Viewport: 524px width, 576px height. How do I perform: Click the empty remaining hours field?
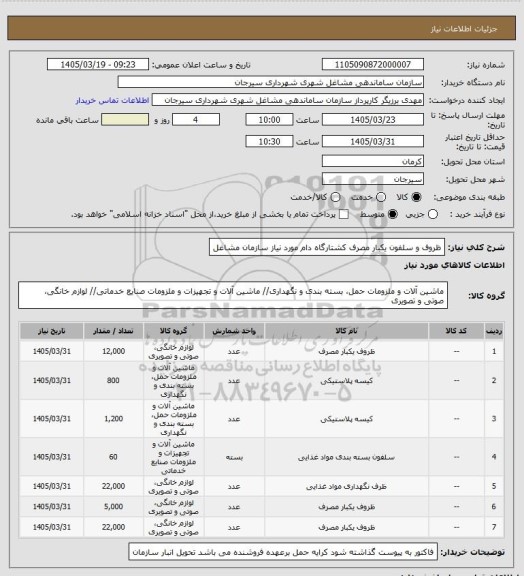tap(125, 120)
